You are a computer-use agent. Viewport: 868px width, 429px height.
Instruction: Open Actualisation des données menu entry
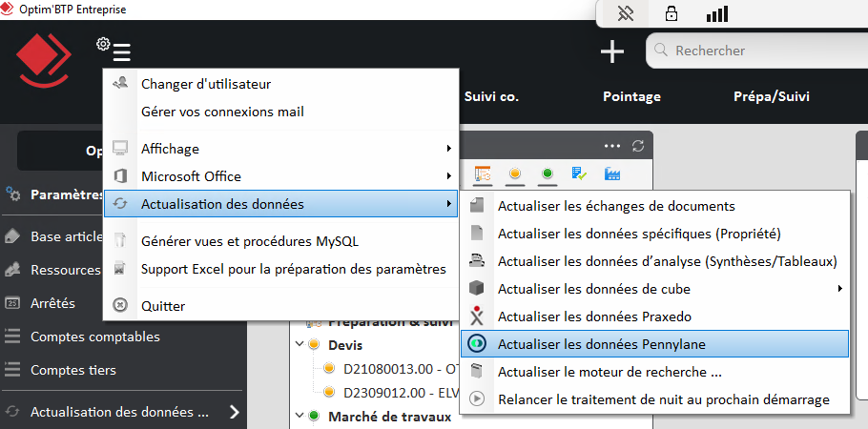(281, 204)
